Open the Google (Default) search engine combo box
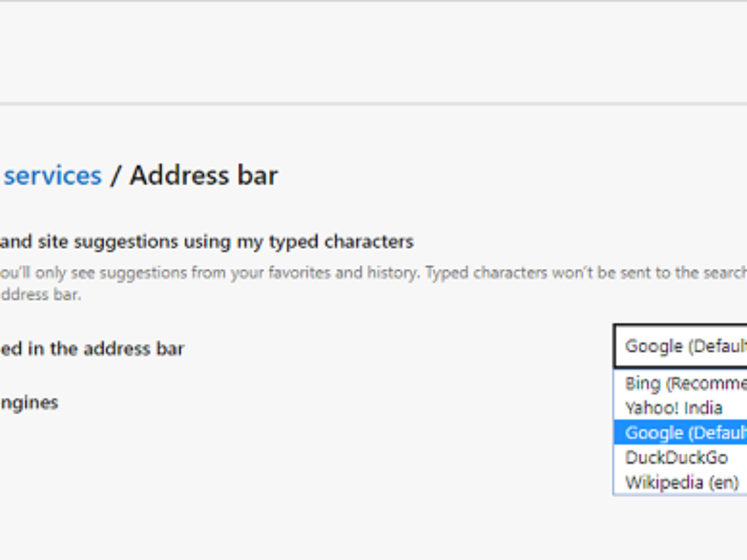The image size is (747, 560). point(680,346)
